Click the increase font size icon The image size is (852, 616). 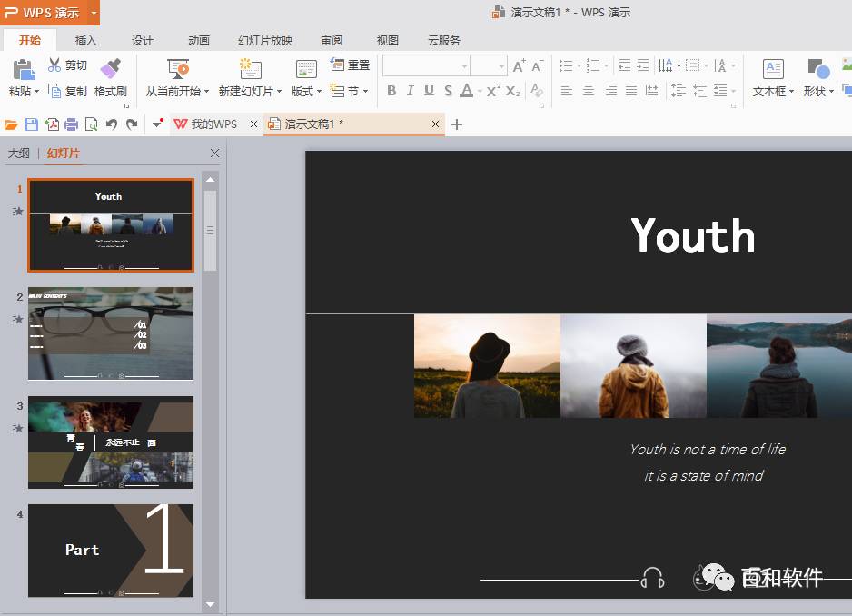coord(519,65)
